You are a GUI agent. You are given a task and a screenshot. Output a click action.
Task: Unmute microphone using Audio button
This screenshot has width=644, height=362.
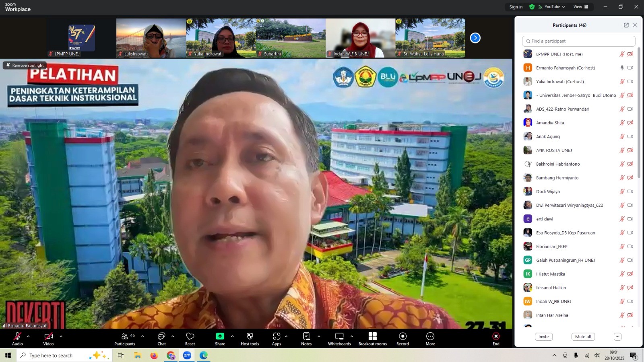(17, 338)
